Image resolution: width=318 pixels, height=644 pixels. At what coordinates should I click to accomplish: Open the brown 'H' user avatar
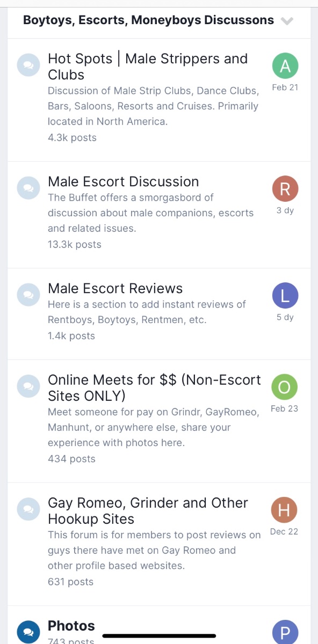[x=285, y=510]
